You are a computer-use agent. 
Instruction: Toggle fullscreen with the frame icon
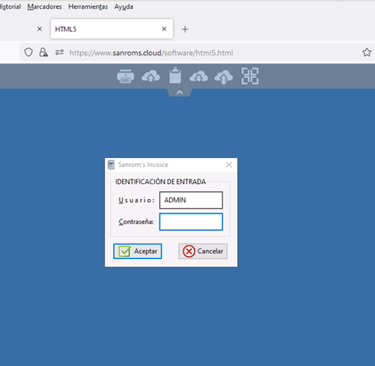pos(250,76)
